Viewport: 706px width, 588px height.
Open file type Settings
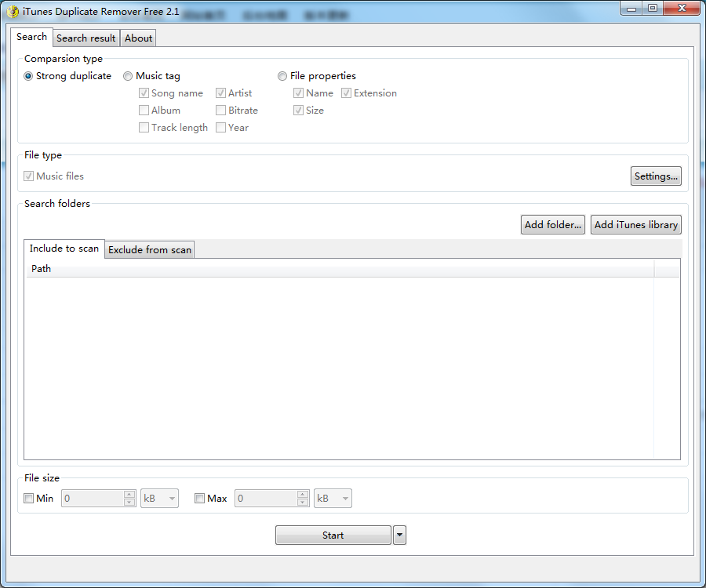(656, 176)
